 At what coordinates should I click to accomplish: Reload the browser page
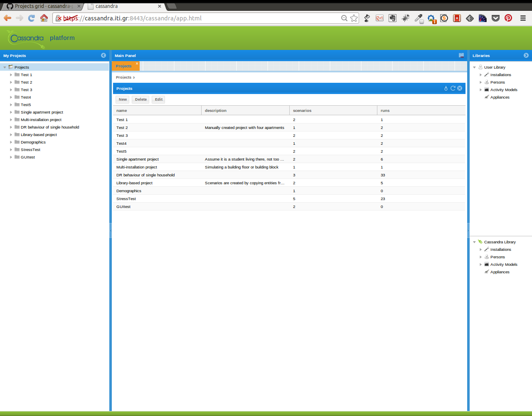click(32, 18)
